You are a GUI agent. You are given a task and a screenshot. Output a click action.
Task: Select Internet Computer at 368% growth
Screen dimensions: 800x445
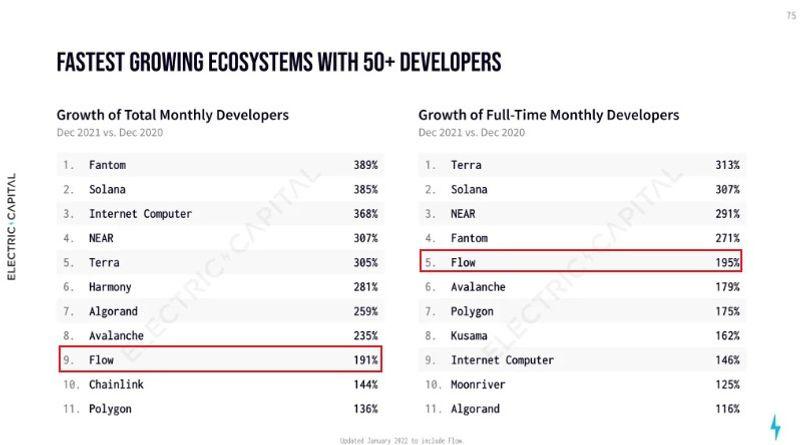pyautogui.click(x=219, y=213)
